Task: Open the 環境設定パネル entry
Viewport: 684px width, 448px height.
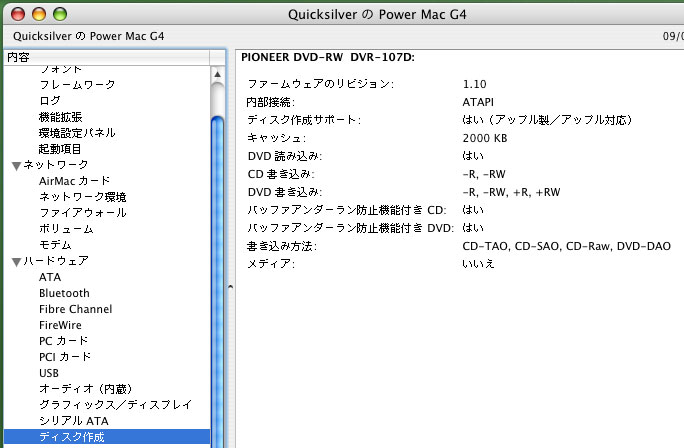Action: click(77, 133)
